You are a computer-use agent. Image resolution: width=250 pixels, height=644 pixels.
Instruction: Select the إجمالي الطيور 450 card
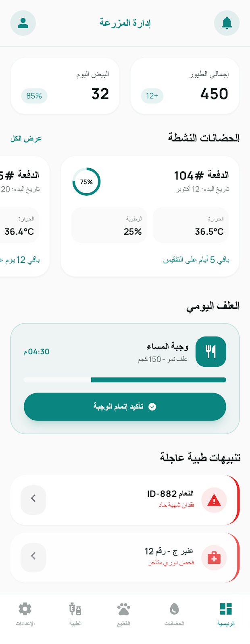(x=185, y=86)
